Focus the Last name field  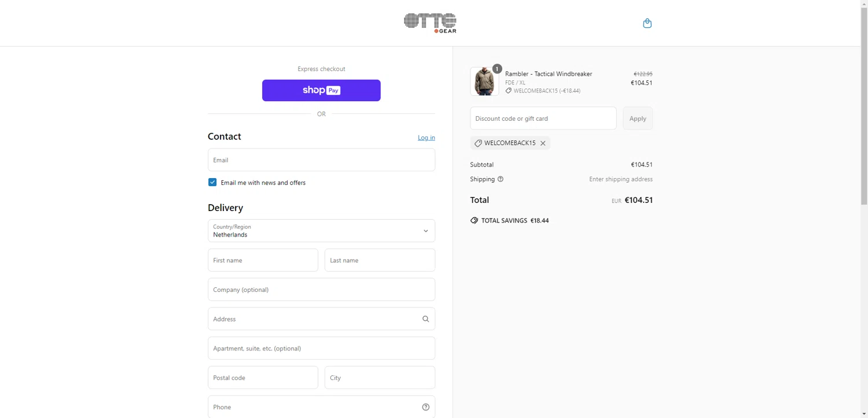380,260
